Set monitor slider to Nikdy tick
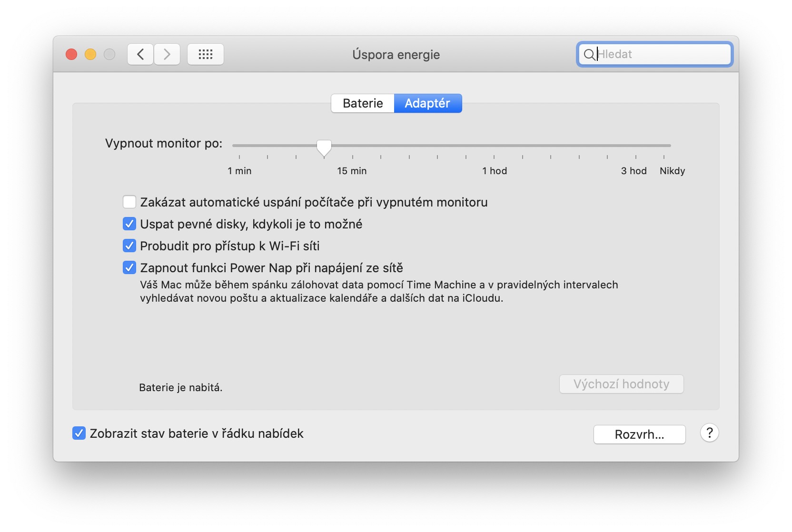This screenshot has width=792, height=532. tap(664, 146)
